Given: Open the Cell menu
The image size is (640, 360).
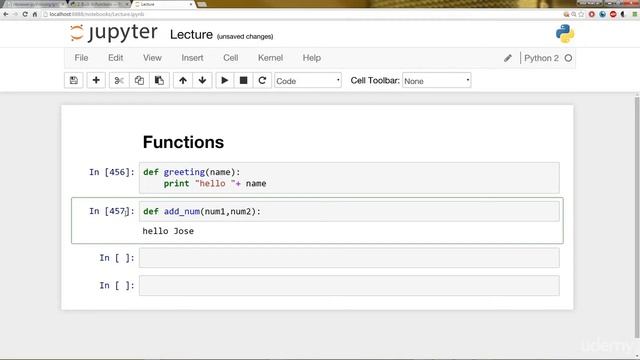Looking at the screenshot, I should click(x=231, y=58).
